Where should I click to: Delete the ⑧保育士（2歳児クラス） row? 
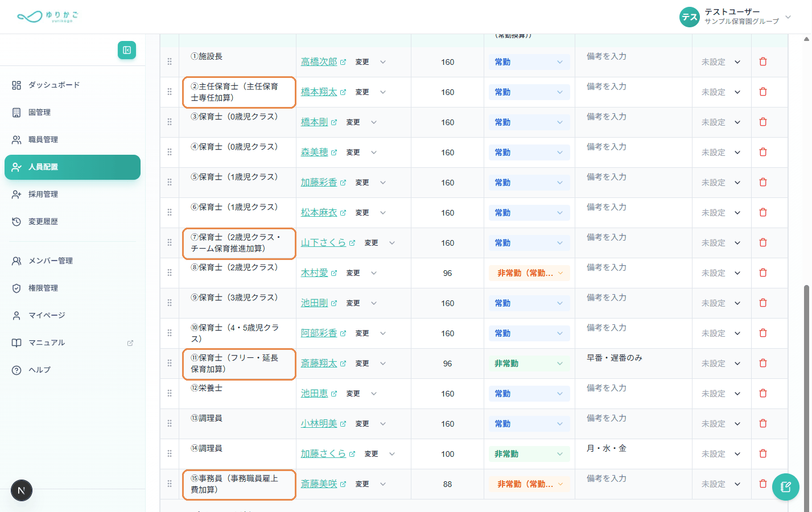click(x=763, y=272)
